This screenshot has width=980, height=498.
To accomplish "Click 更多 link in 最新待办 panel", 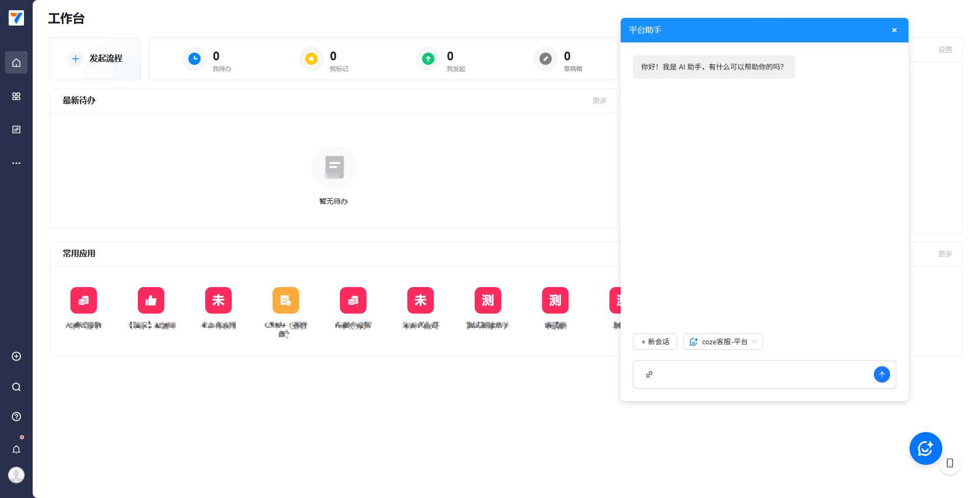I will click(599, 101).
